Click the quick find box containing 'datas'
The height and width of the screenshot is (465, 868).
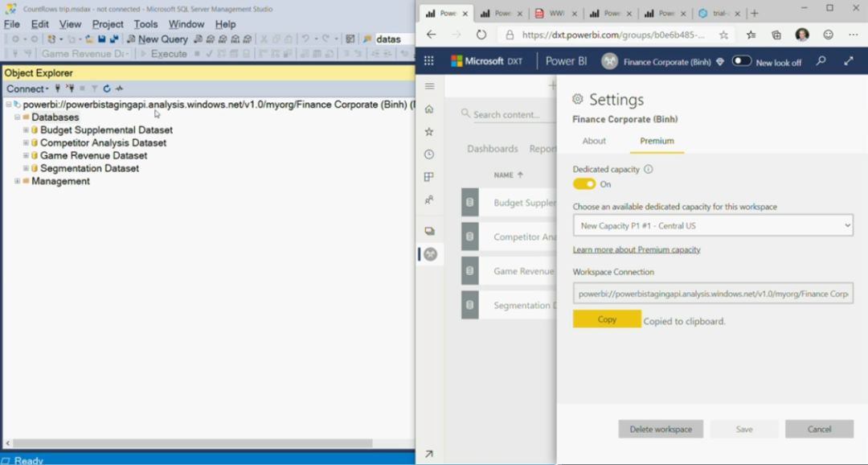[x=394, y=39]
